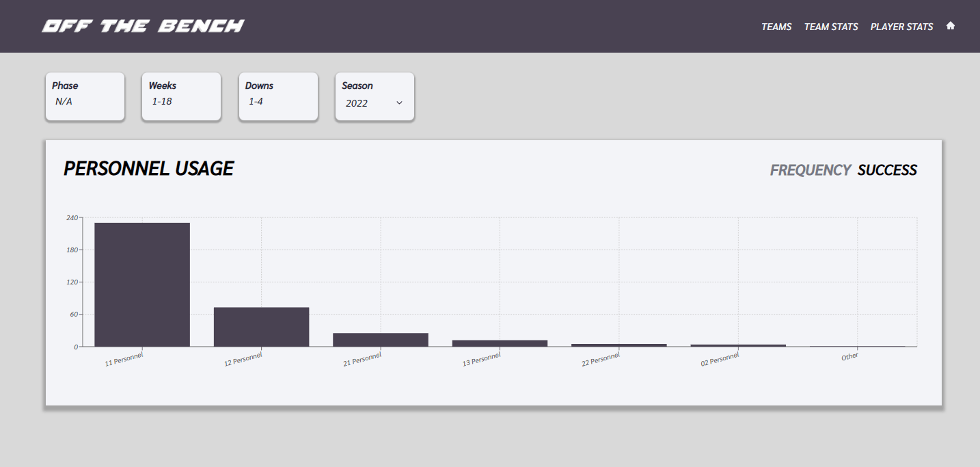Click the 1-4 Downs value
The width and height of the screenshot is (980, 467).
point(256,101)
